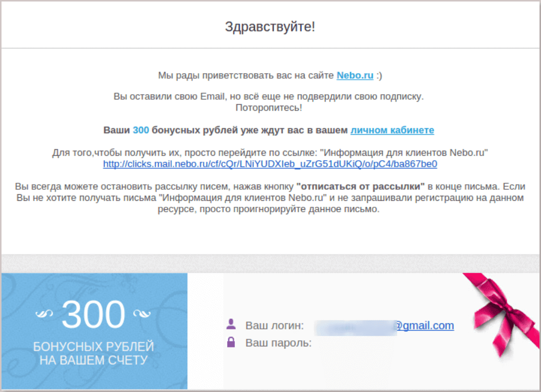This screenshot has width=541, height=392.
Task: Click the Поторопитесь! text line
Action: [x=269, y=108]
